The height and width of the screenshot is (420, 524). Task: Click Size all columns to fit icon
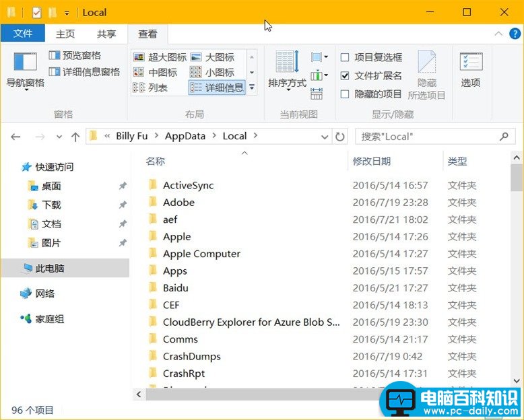tap(317, 94)
